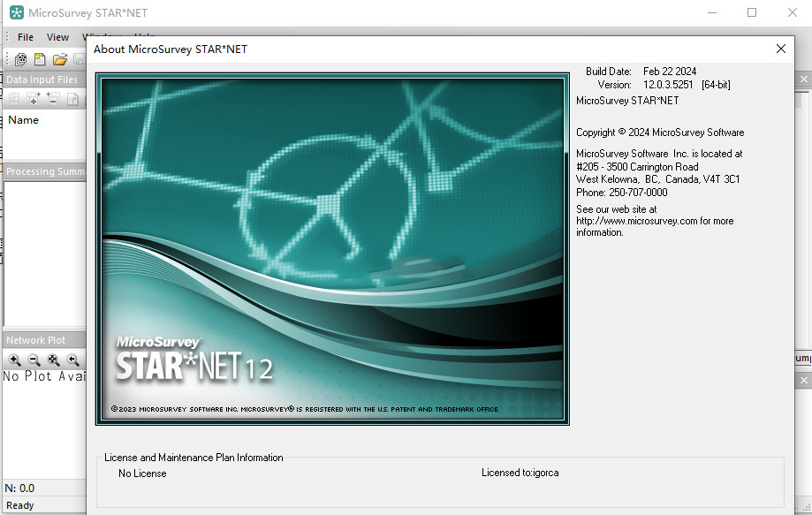Click the New Project toolbar icon
This screenshot has height=515, width=812.
click(40, 59)
